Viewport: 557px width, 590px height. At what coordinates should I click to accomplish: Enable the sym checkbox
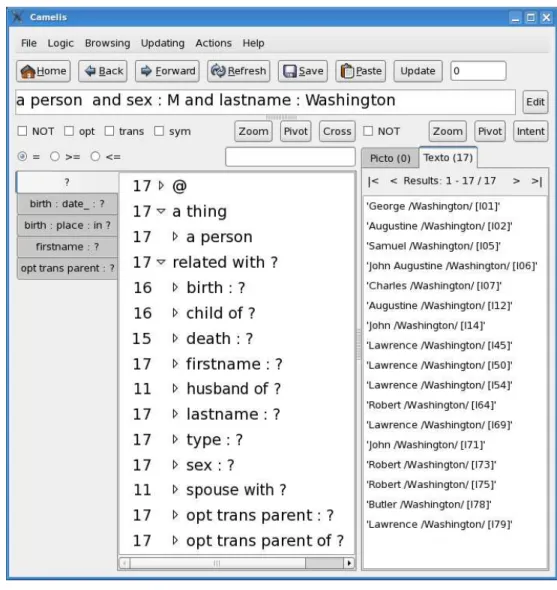159,131
